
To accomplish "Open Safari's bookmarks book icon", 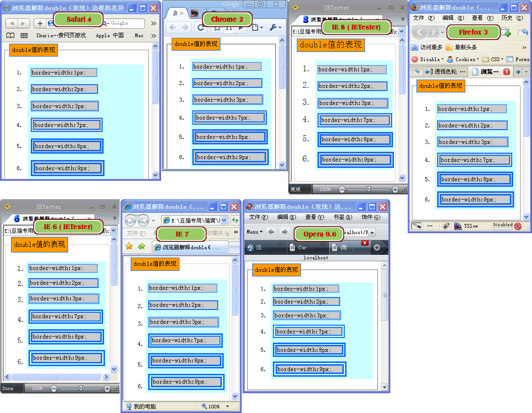I will 11,35.
